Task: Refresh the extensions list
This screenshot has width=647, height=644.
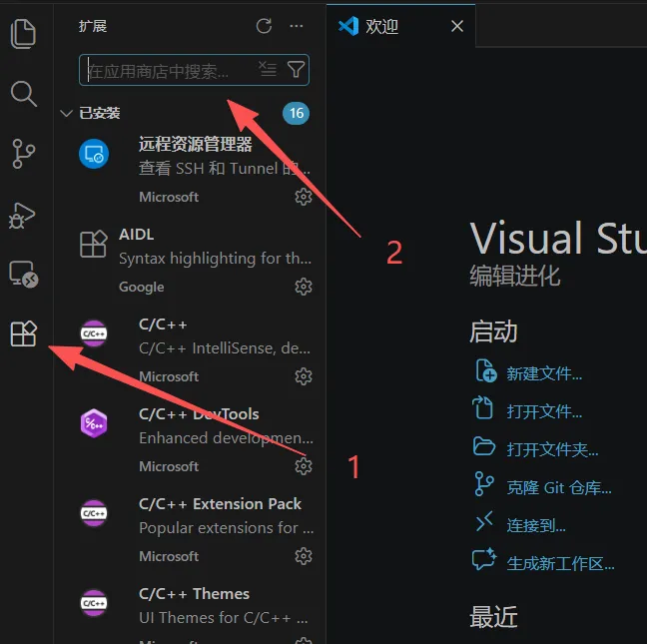Action: (264, 26)
